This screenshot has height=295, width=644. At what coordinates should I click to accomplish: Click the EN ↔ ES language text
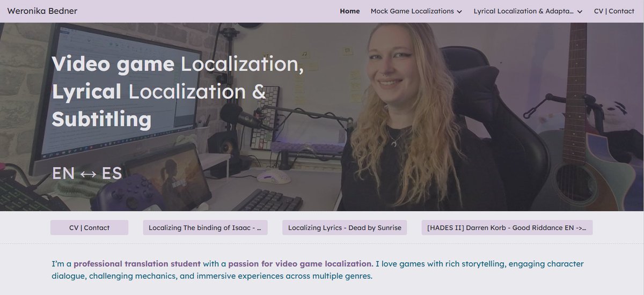[87, 173]
